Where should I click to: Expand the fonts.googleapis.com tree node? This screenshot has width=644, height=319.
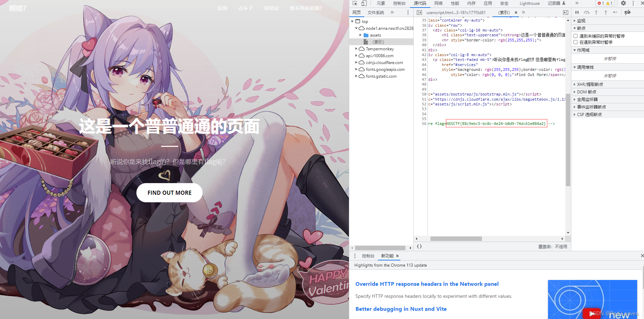coord(356,69)
